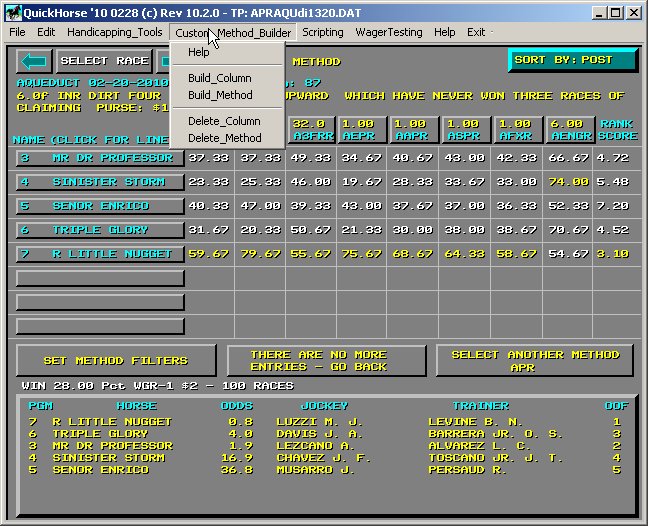
Task: Click SELECT ANOTHER METHOD APR button
Action: point(535,361)
